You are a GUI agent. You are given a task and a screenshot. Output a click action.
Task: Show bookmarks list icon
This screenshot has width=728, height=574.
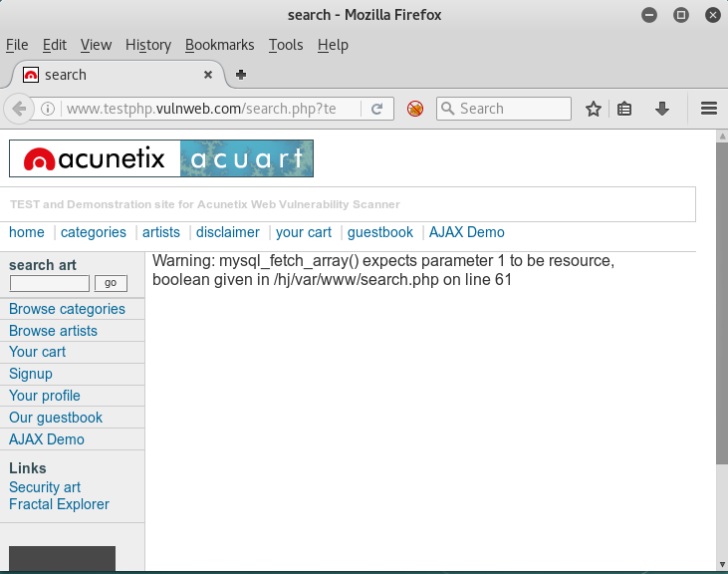click(x=624, y=109)
